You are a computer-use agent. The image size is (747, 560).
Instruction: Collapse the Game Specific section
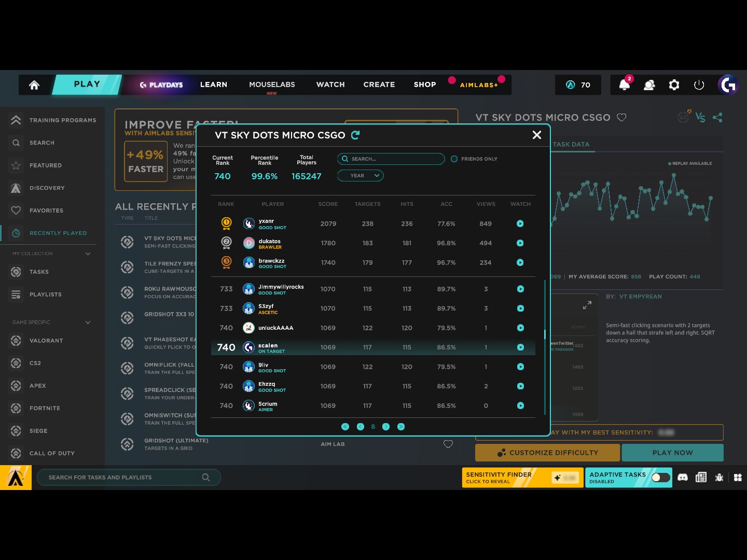click(88, 323)
